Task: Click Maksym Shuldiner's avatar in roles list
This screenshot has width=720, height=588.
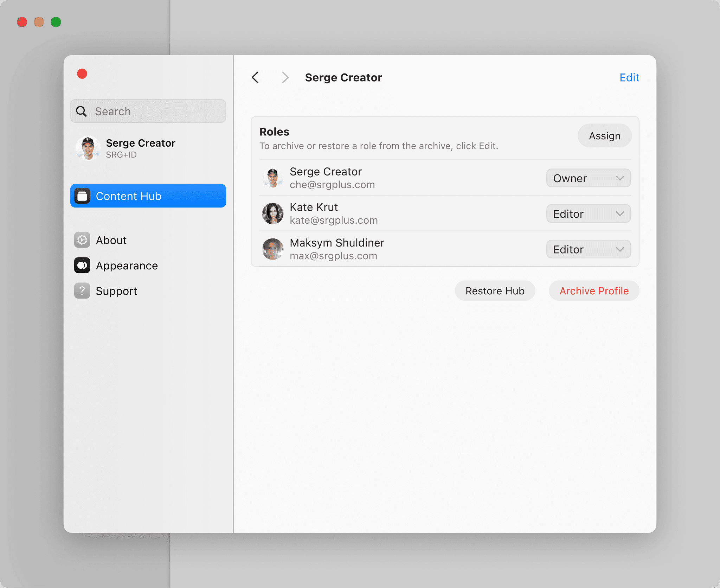Action: click(x=272, y=249)
